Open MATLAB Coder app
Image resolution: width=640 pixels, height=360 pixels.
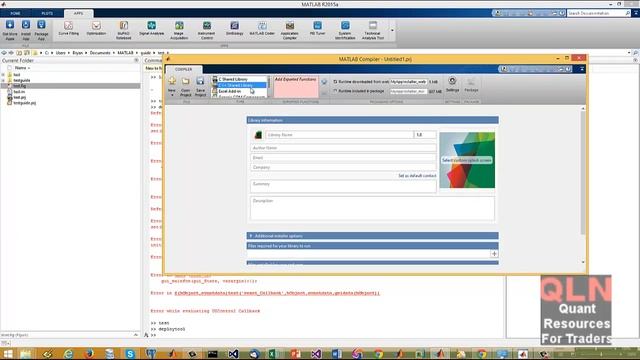(262, 29)
